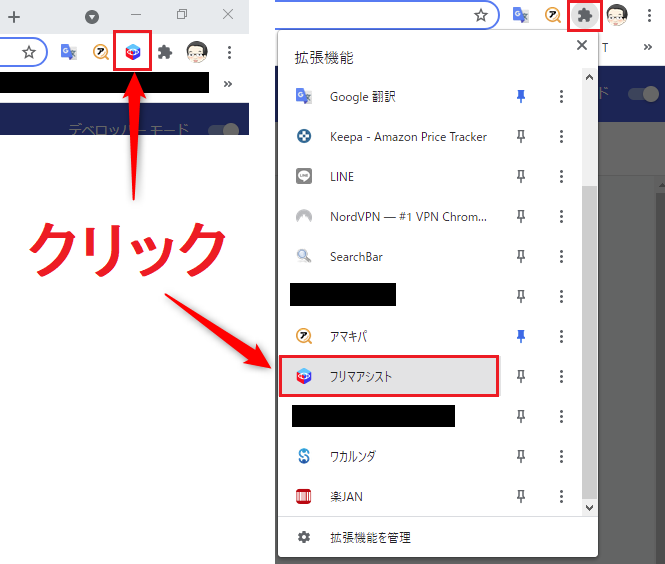Toggle the developer mode switch behind the popup

643,93
